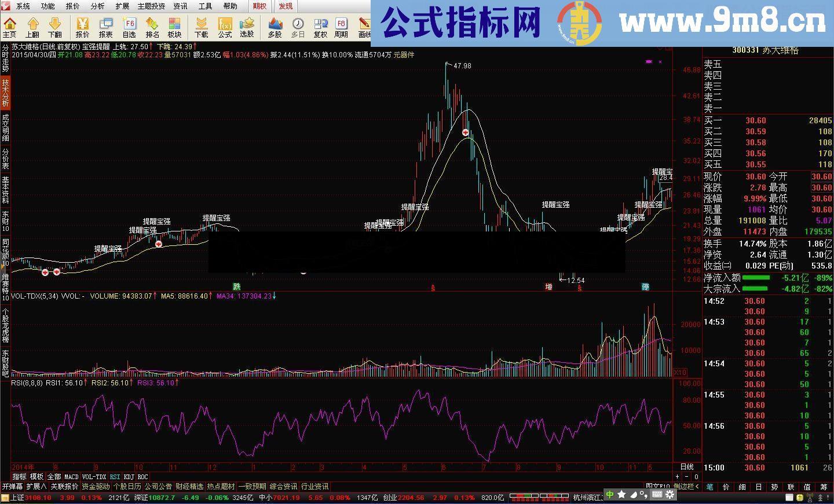Click the 复权 price adjustment icon
Viewport: 834px width, 504px height.
point(320,26)
